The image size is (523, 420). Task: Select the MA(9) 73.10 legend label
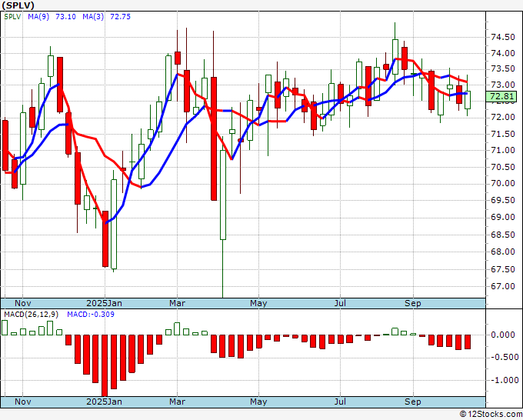tap(44, 17)
